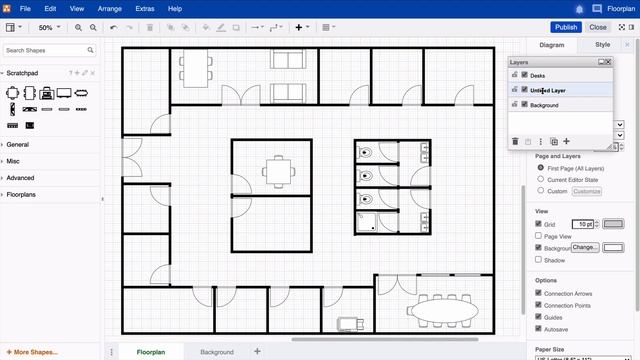Select First Page (All Layers) radio button

point(540,168)
